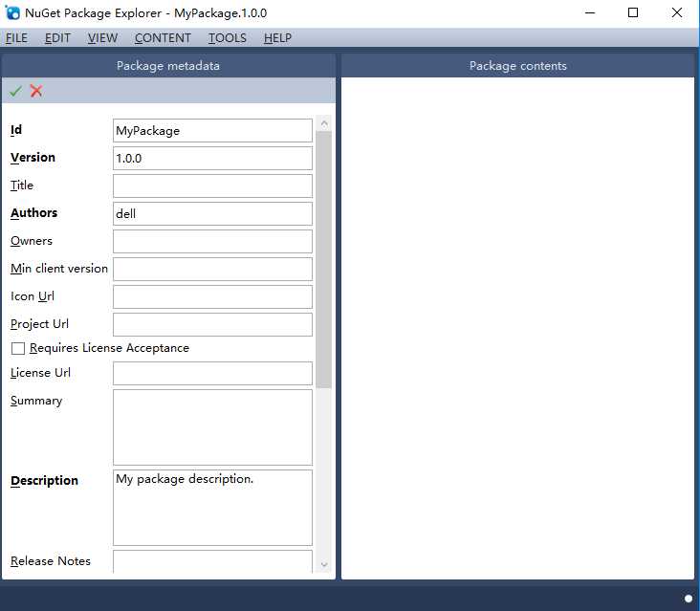Click the License Url label
The image size is (700, 611).
point(40,373)
